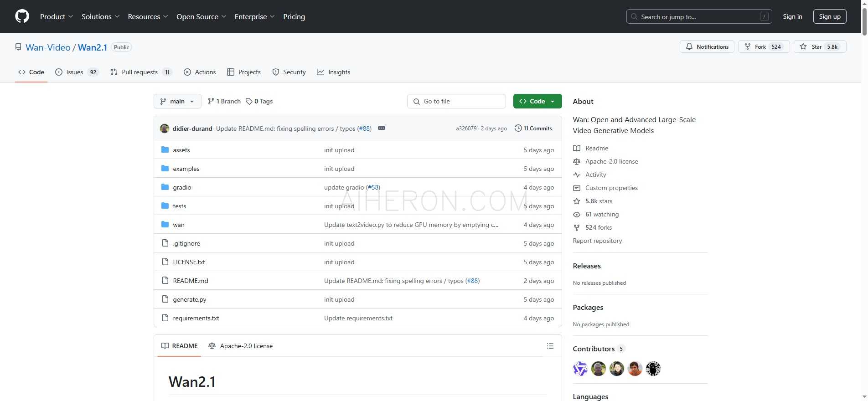Viewport: 868px width, 401px height.
Task: Click the Sign up button
Action: point(830,16)
